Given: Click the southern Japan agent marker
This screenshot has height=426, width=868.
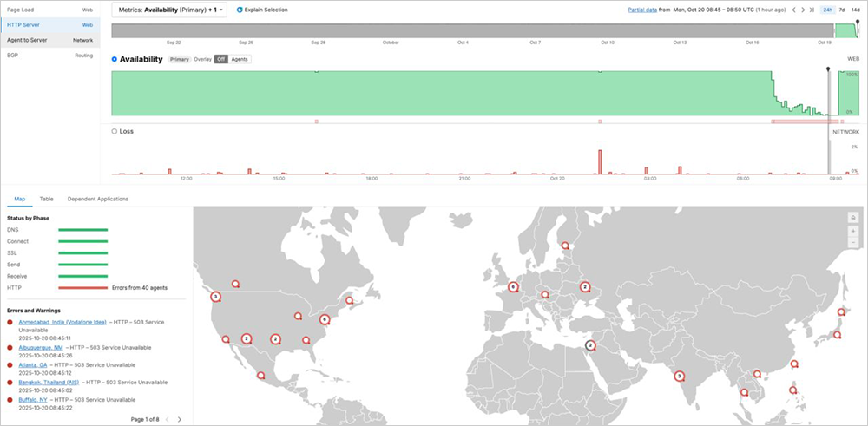Looking at the screenshot, I should click(x=837, y=335).
